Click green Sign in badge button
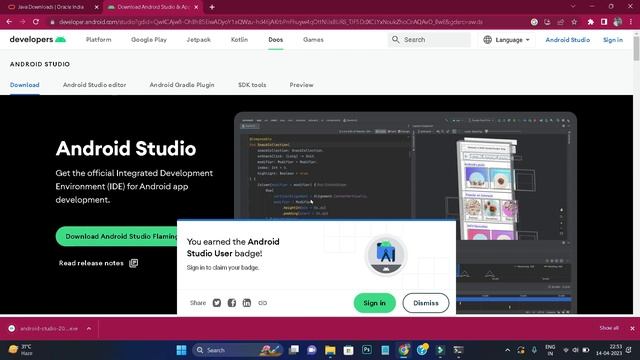640x360 pixels. [375, 303]
